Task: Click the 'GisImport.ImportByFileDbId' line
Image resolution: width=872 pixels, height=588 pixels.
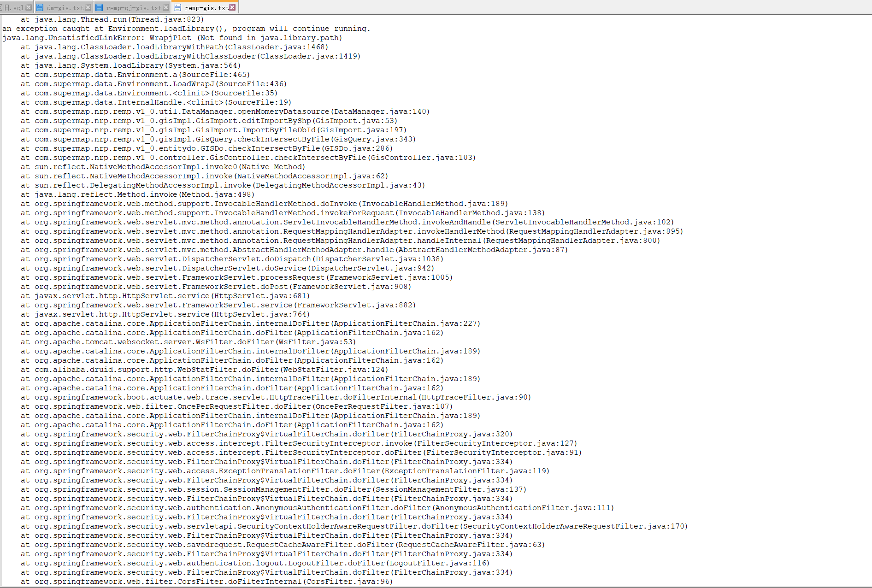Action: pyautogui.click(x=214, y=130)
